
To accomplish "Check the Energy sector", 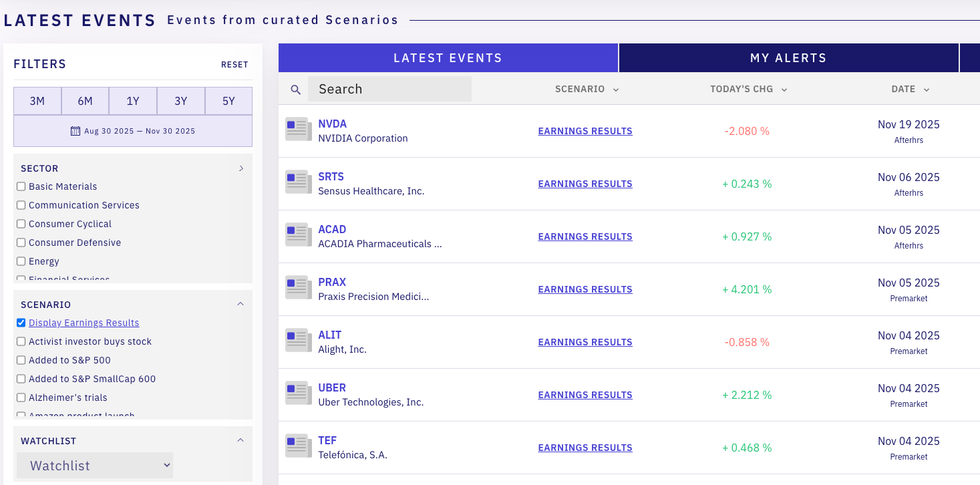I will click(x=21, y=261).
